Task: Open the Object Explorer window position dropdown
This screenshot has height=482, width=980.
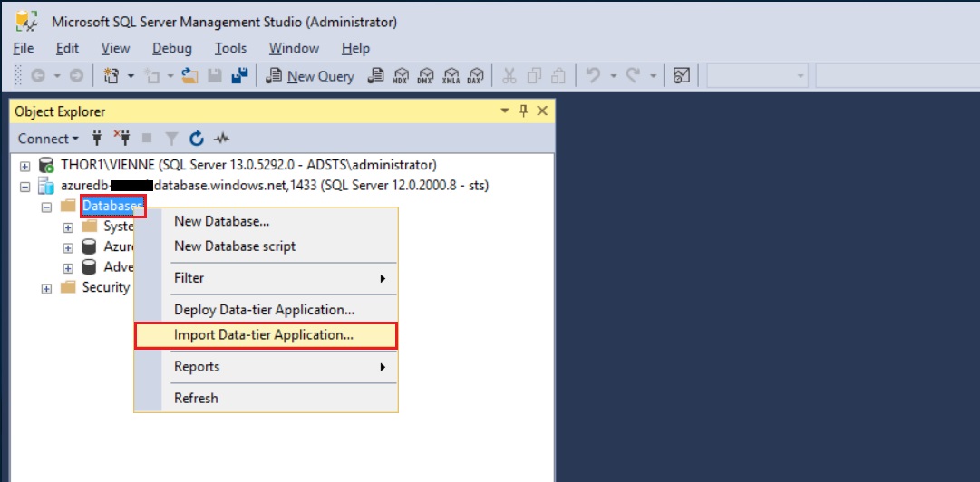Action: pyautogui.click(x=505, y=111)
